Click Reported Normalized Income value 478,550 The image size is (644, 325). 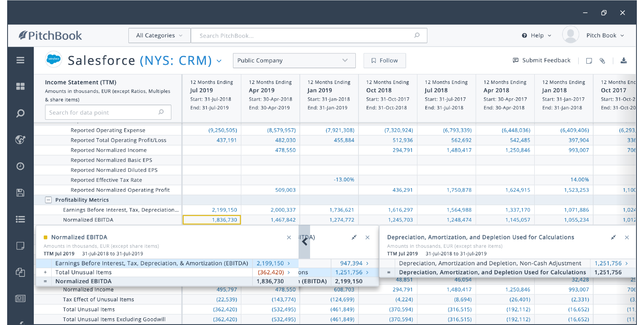(x=285, y=150)
